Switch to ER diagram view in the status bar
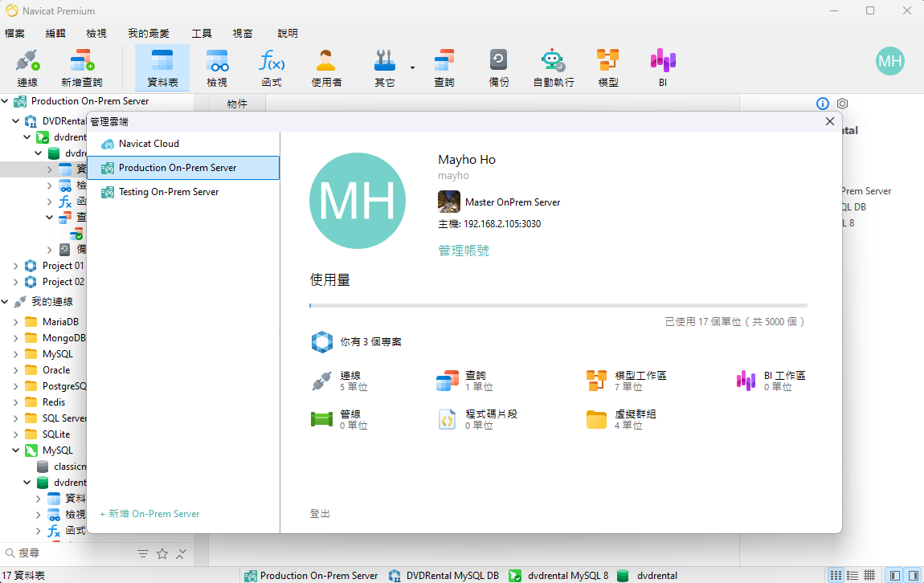924x583 pixels. tap(869, 574)
